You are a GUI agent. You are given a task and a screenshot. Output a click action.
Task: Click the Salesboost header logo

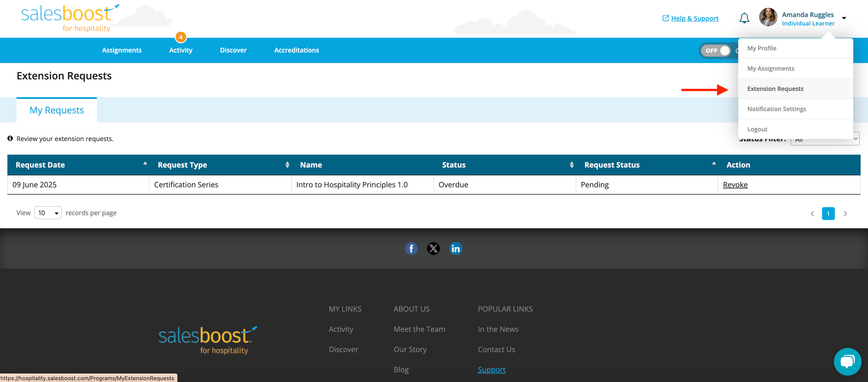pyautogui.click(x=70, y=18)
